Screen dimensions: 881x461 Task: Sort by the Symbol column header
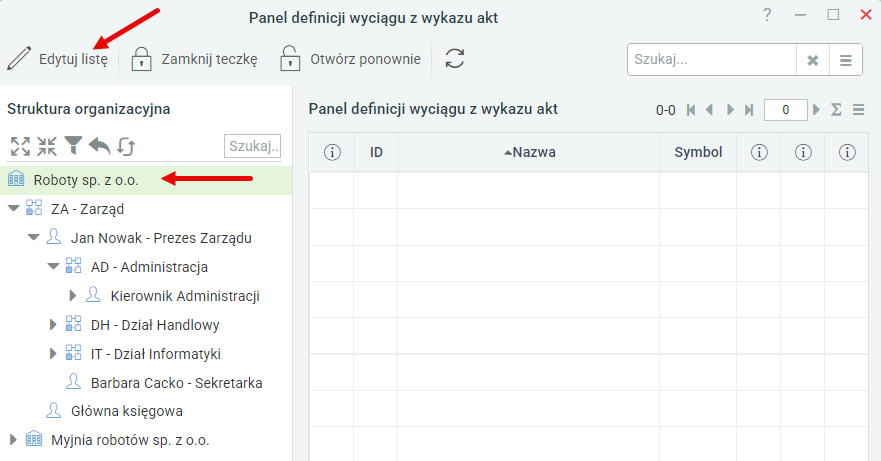(x=698, y=152)
